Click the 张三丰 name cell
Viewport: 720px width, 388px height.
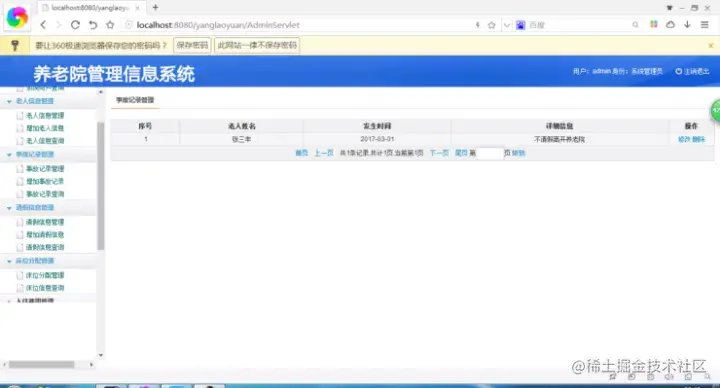pos(242,139)
